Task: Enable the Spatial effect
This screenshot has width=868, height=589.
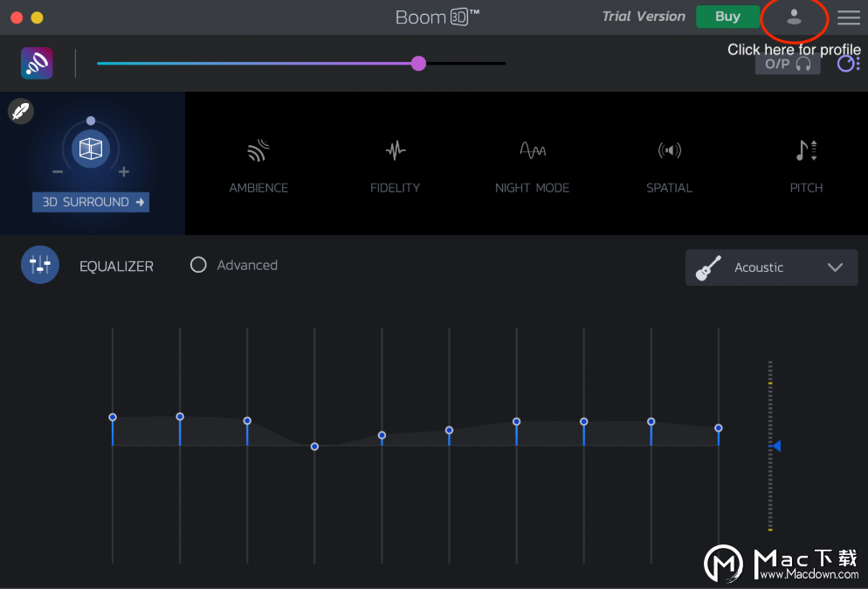Action: click(669, 166)
